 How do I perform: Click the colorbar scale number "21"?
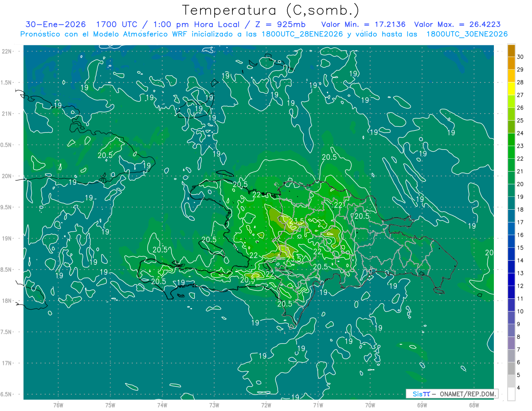pyautogui.click(x=520, y=172)
